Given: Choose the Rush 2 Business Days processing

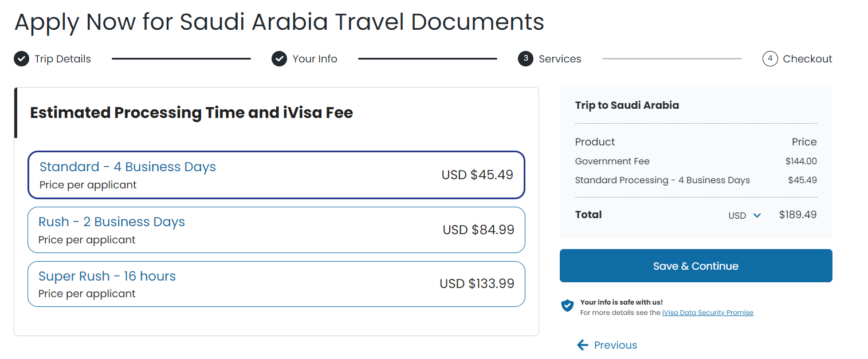Looking at the screenshot, I should [276, 230].
